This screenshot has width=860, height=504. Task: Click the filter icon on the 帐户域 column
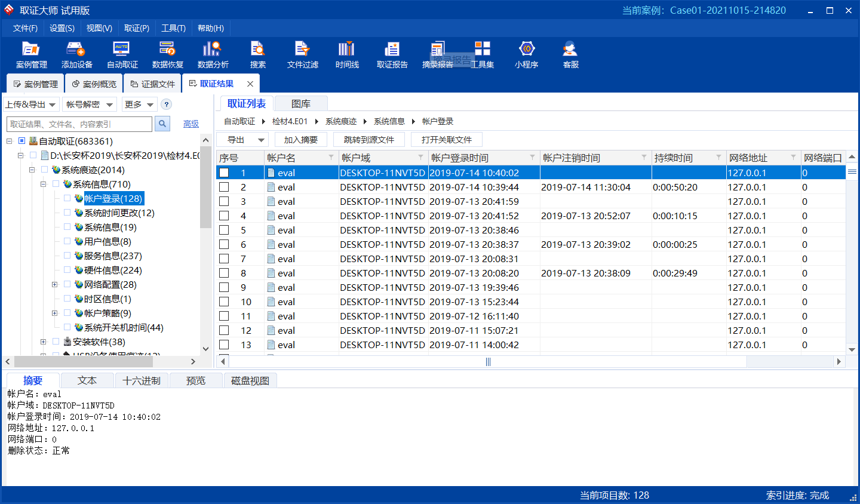tap(420, 157)
